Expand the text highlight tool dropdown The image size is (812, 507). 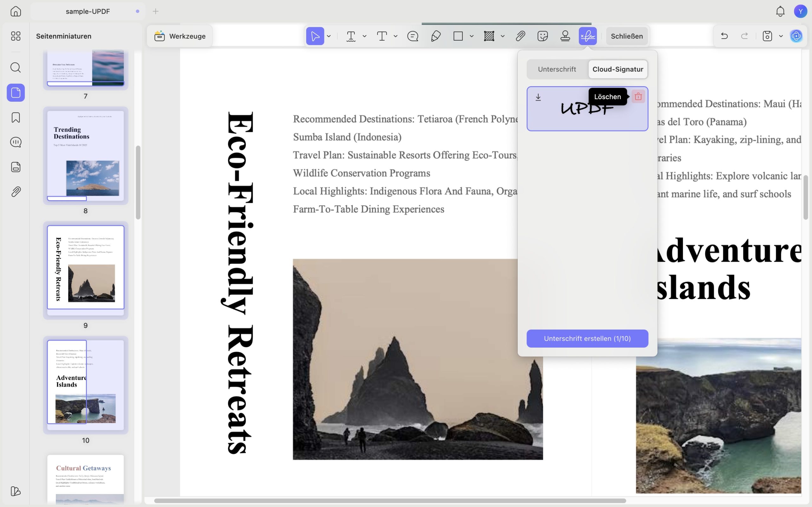point(364,36)
